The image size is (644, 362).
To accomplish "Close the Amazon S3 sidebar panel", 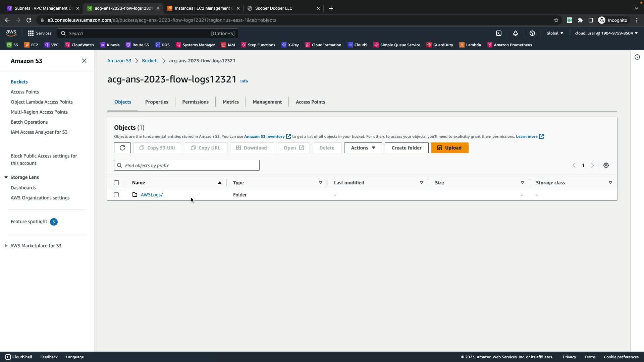I will pos(84,61).
